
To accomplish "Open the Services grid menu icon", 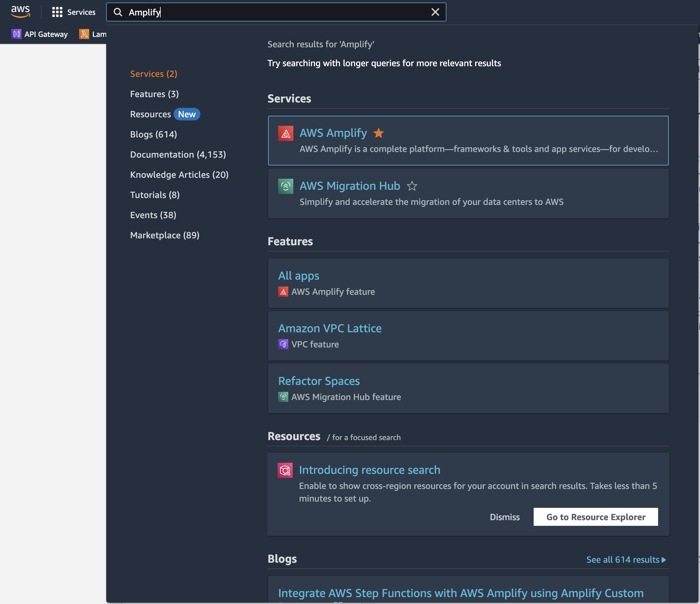I will pos(57,12).
